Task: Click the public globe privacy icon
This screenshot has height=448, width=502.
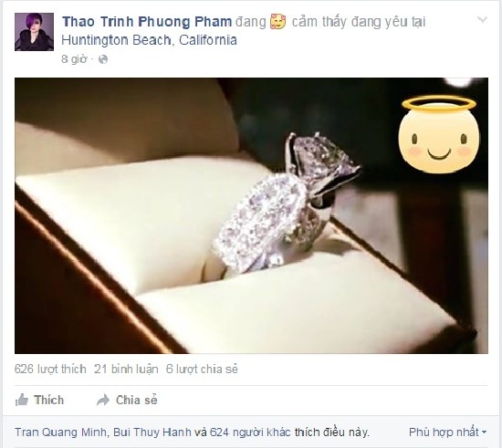Action: click(x=103, y=59)
